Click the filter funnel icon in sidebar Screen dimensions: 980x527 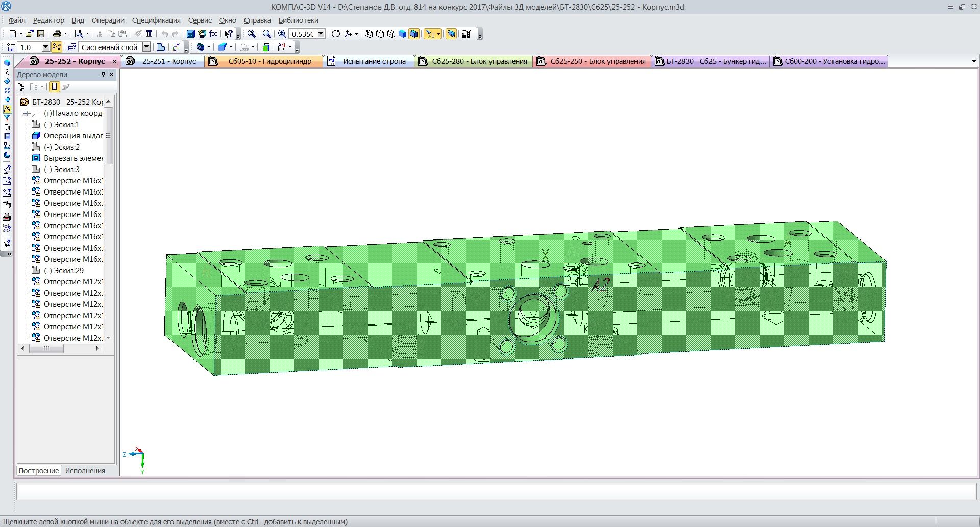pos(7,118)
